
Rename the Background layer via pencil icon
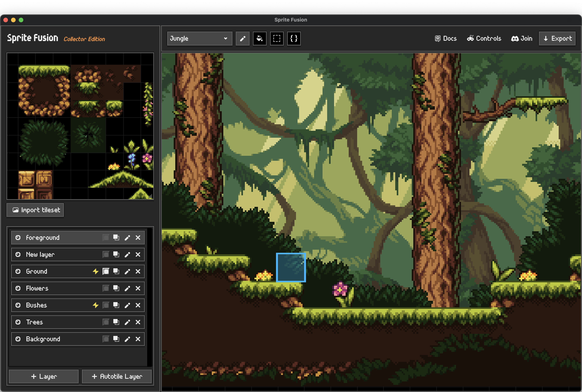point(127,339)
